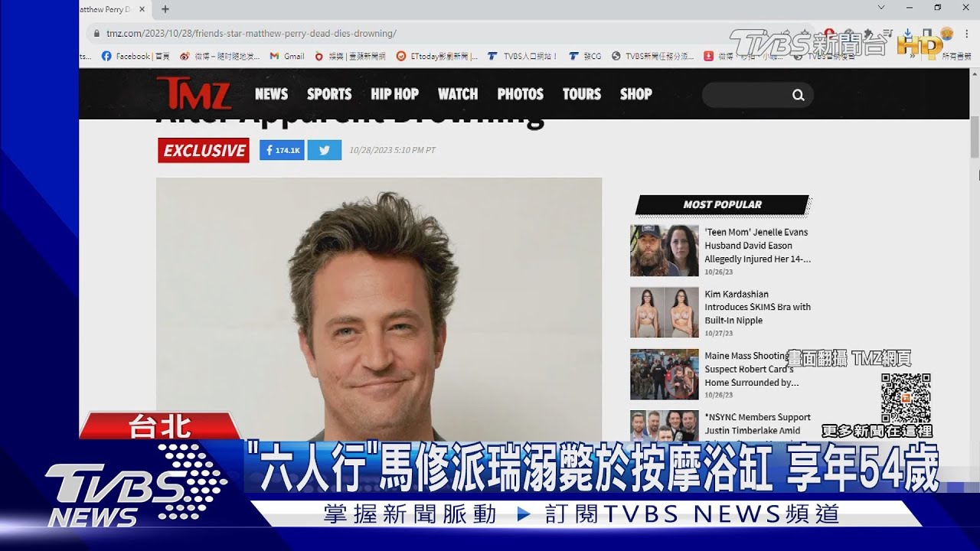The width and height of the screenshot is (980, 551).
Task: Open the TVBS人口網站 bookmark
Action: tap(522, 56)
